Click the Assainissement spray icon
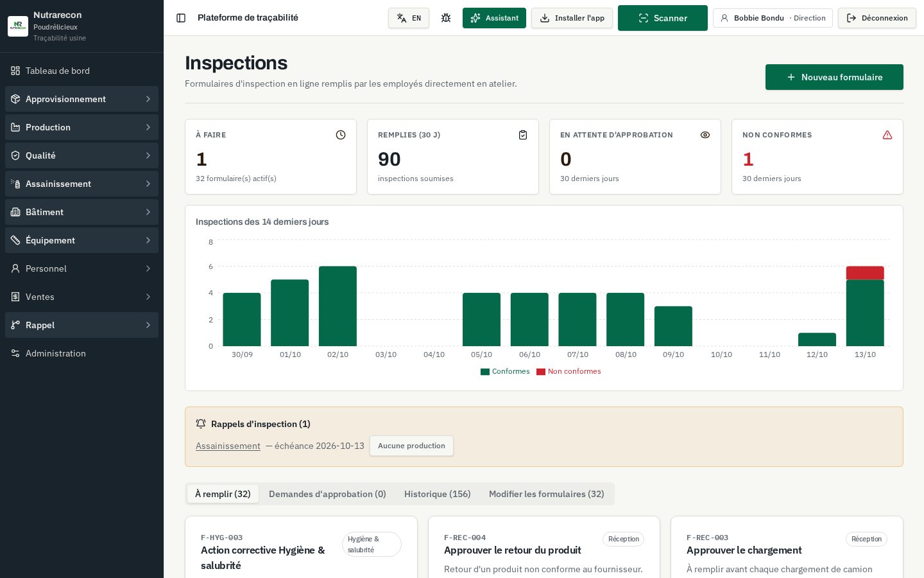 point(15,184)
